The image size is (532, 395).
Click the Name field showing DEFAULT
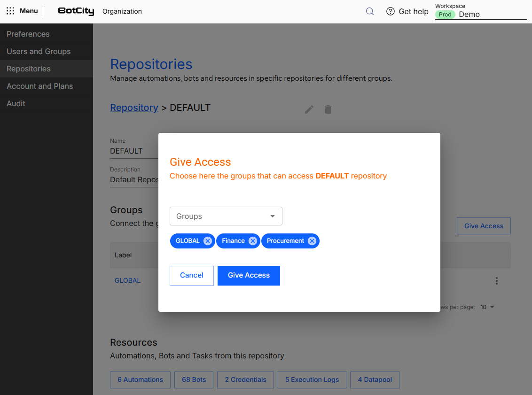134,151
